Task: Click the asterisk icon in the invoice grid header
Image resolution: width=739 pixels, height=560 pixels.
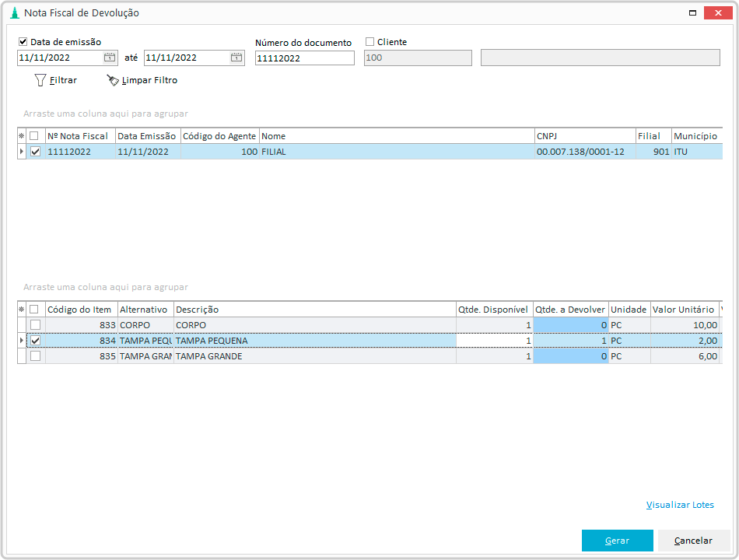Action: click(22, 136)
